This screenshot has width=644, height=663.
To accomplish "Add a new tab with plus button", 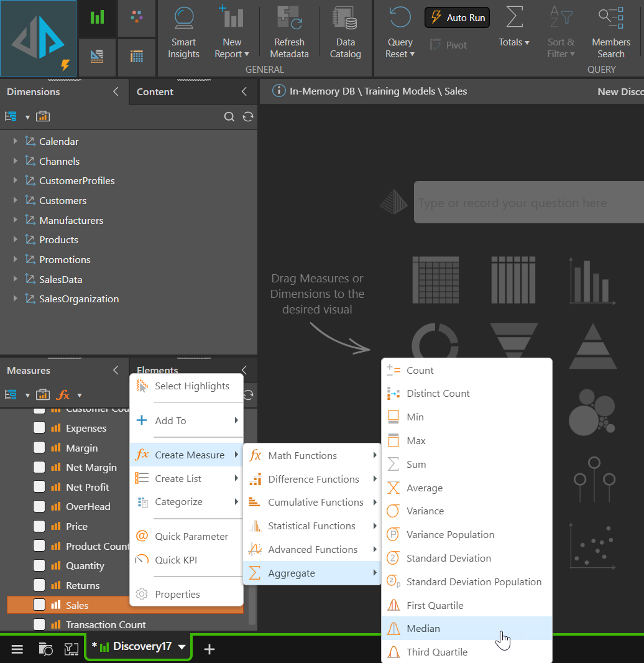I will click(x=209, y=649).
